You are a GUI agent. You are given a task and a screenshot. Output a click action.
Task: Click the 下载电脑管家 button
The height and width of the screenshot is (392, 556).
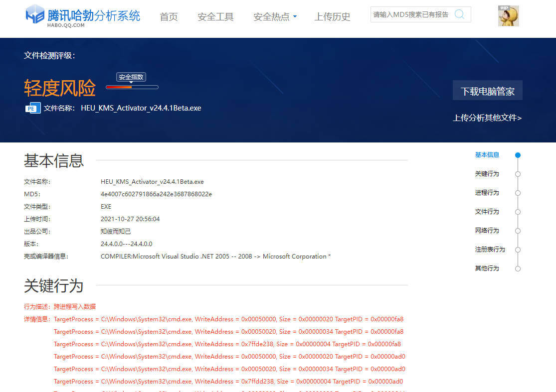pyautogui.click(x=488, y=90)
